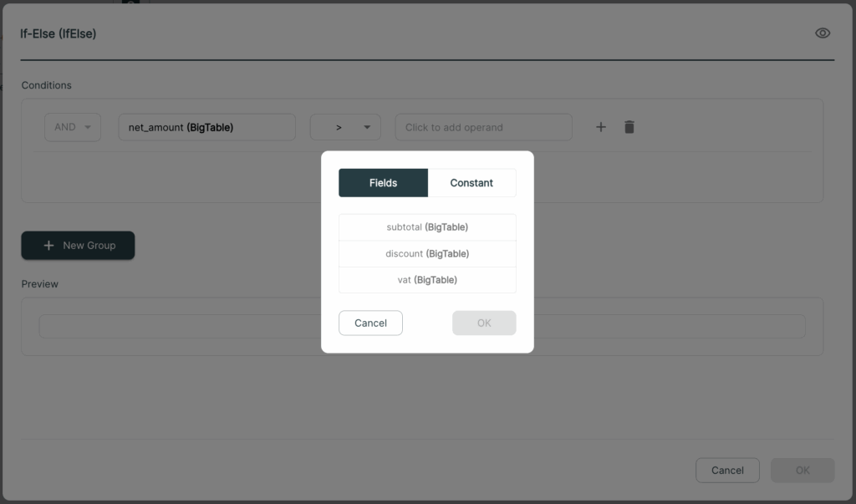Click net_amount (BigTable) operand field
Screen dimensions: 856x504
(207, 127)
